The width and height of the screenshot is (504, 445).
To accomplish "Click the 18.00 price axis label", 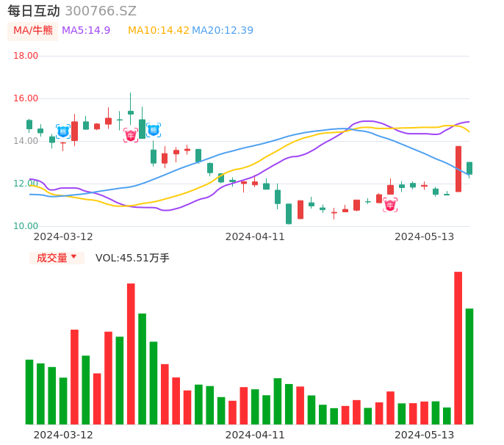I will (x=26, y=56).
